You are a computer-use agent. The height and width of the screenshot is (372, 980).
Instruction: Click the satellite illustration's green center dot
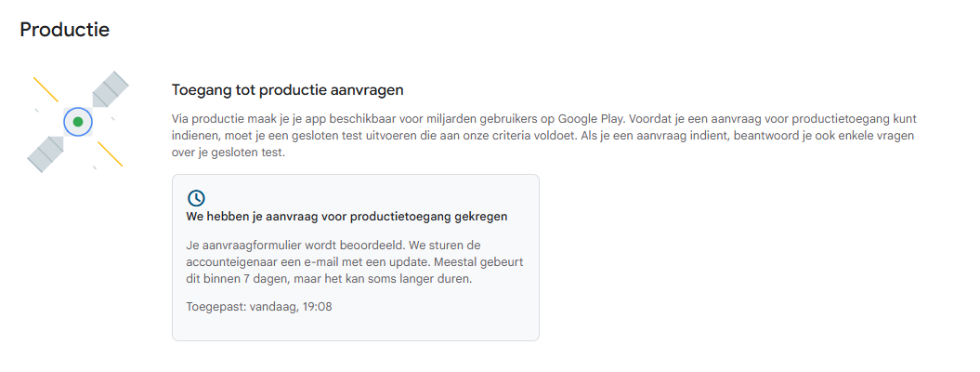[78, 122]
